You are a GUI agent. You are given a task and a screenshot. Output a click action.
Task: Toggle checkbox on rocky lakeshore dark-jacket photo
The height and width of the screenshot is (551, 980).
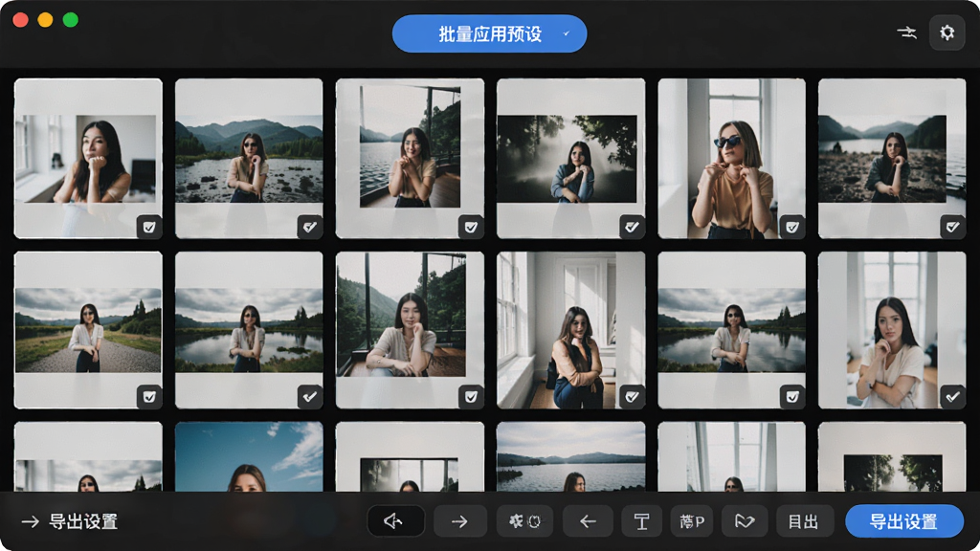(952, 227)
